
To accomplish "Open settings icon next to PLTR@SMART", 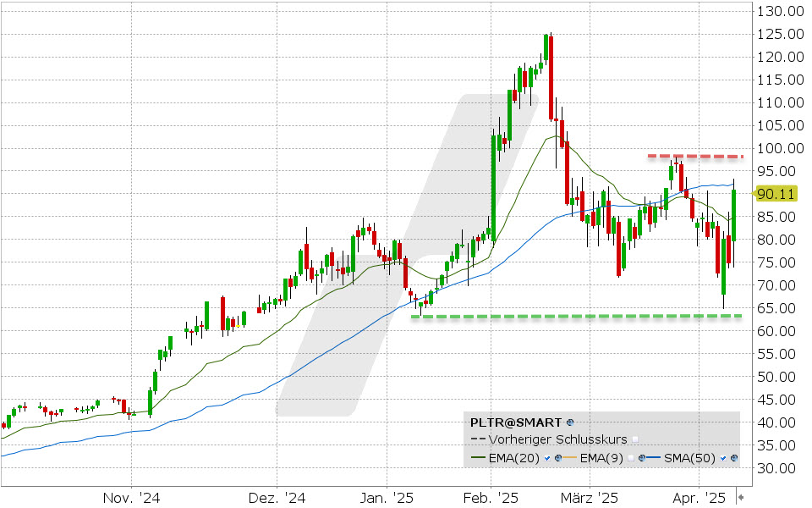I will (570, 422).
